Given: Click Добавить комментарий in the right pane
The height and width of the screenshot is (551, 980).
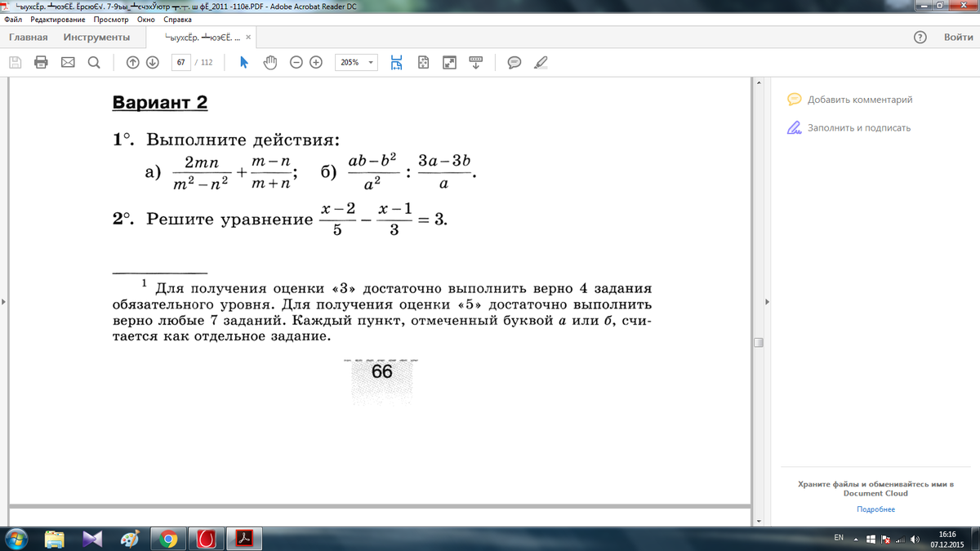Looking at the screenshot, I should (x=859, y=100).
